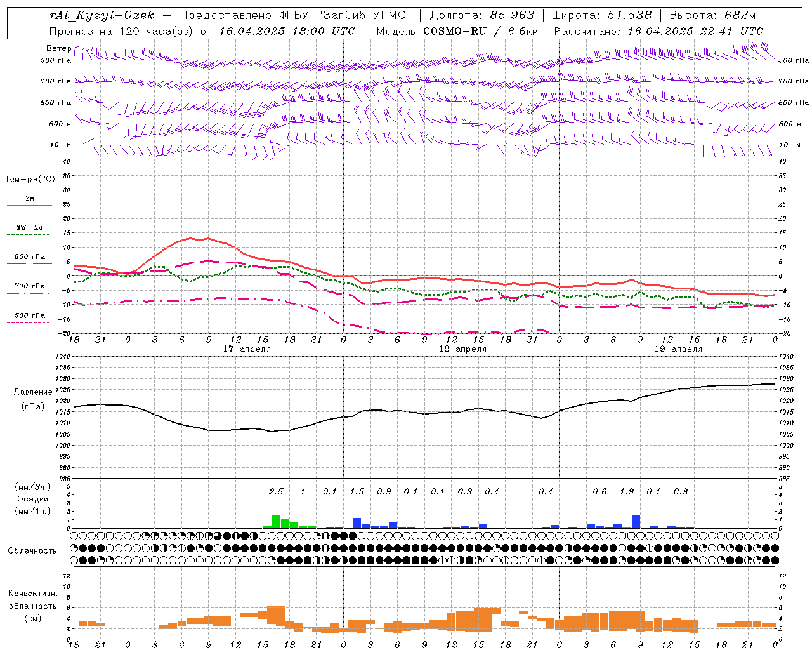Click the dashed line sample under Td 2м
Viewport: 812px width, 650px height.
(29, 234)
